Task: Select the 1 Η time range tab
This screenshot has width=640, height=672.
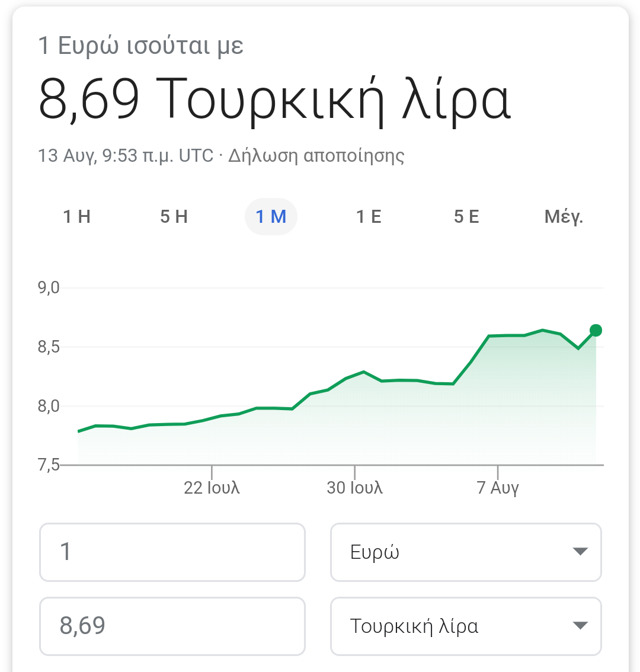Action: pyautogui.click(x=77, y=217)
